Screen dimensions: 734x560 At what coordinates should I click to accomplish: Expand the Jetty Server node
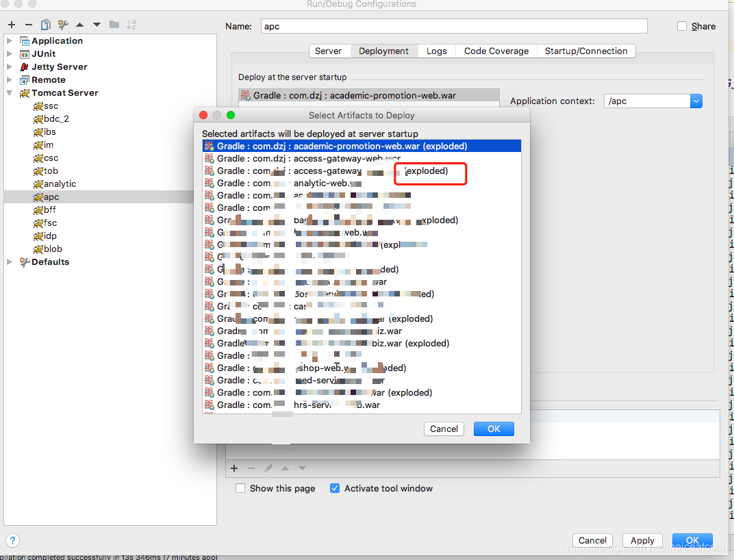[x=10, y=67]
